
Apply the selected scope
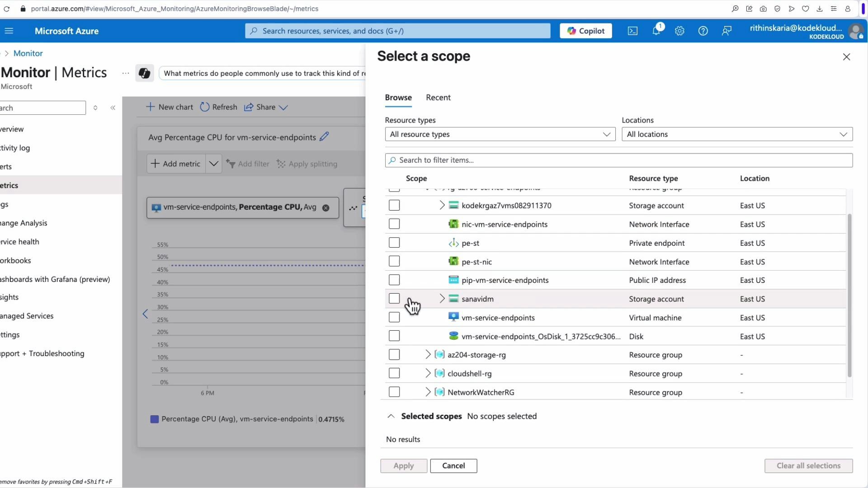click(403, 465)
